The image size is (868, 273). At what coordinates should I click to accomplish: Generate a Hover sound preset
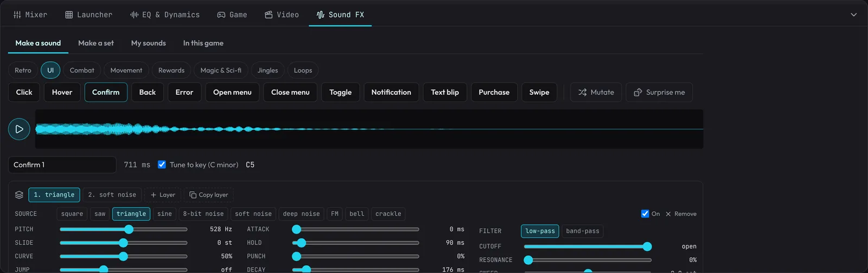pos(62,92)
